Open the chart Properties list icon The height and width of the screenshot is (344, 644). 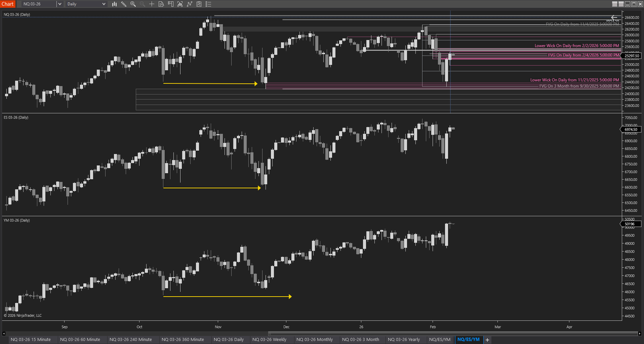[208, 4]
